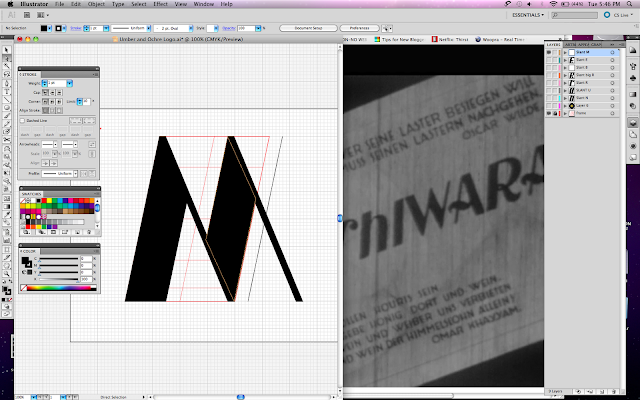Select the Paintbrush tool
The image size is (640, 400).
7,116
